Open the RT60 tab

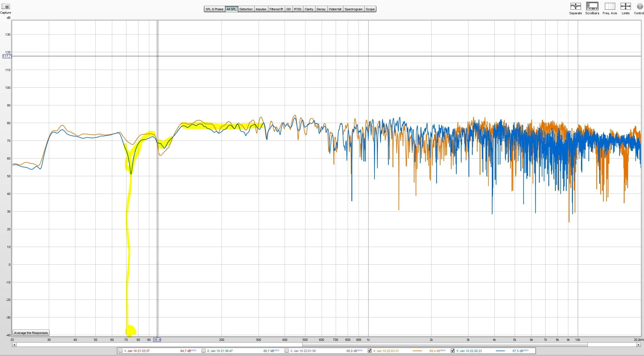click(297, 9)
